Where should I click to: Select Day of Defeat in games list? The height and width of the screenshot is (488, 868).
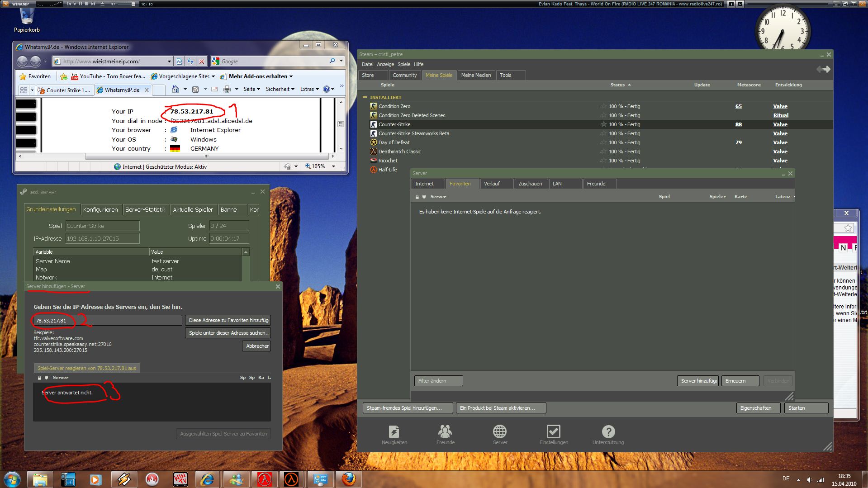tap(394, 142)
